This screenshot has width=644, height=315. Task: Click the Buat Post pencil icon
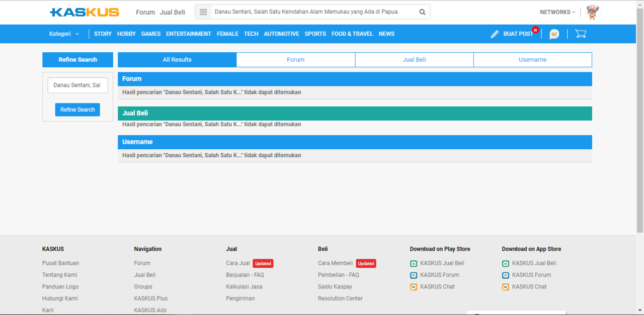point(495,34)
